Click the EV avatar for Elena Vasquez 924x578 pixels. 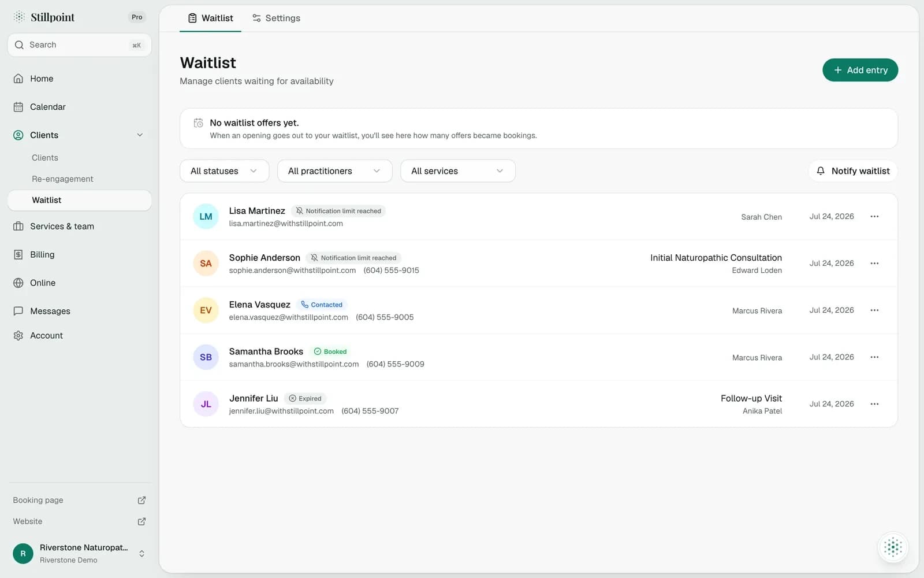206,310
